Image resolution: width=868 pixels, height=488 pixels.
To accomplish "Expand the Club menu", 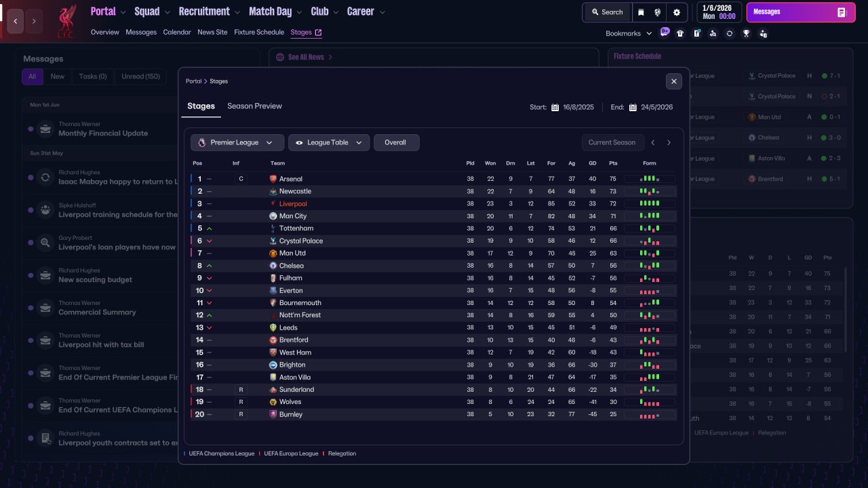I will 324,12.
